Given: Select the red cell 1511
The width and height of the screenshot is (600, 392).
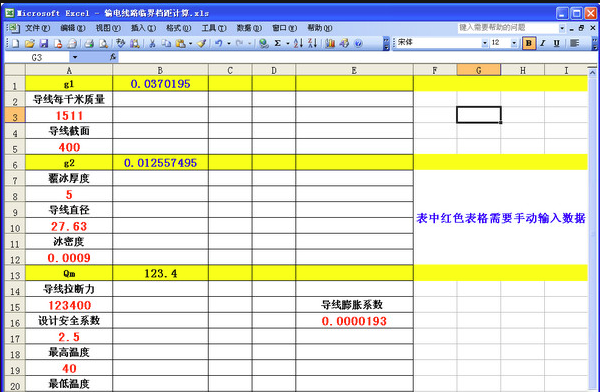Looking at the screenshot, I should [x=69, y=115].
